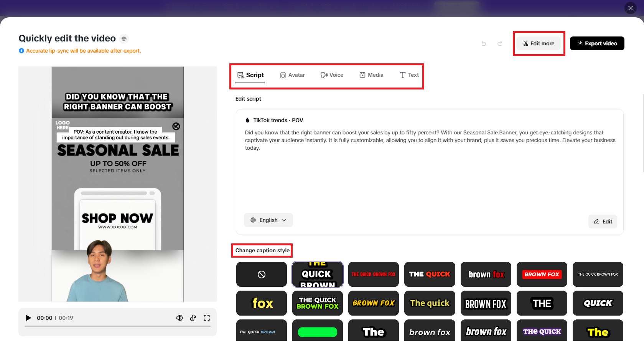Choose the white condensed 'BROWN FOX' caption style

point(486,303)
